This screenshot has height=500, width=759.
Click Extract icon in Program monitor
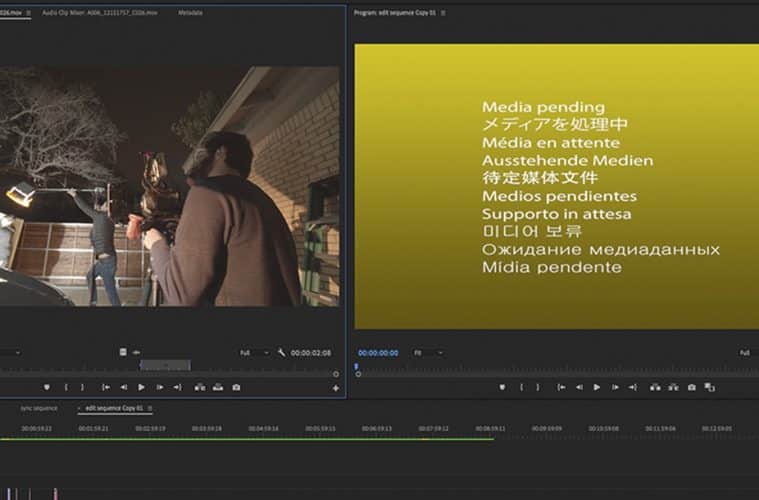pyautogui.click(x=672, y=387)
